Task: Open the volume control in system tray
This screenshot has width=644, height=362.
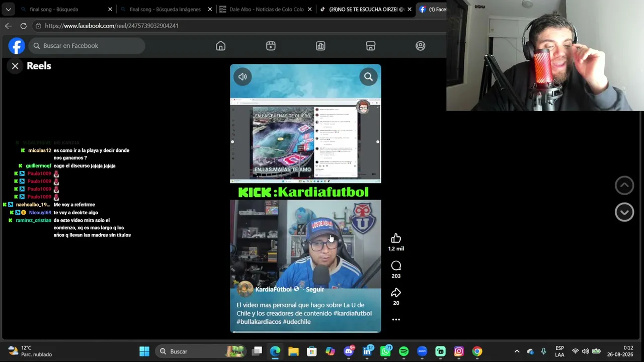Action: coord(585,351)
